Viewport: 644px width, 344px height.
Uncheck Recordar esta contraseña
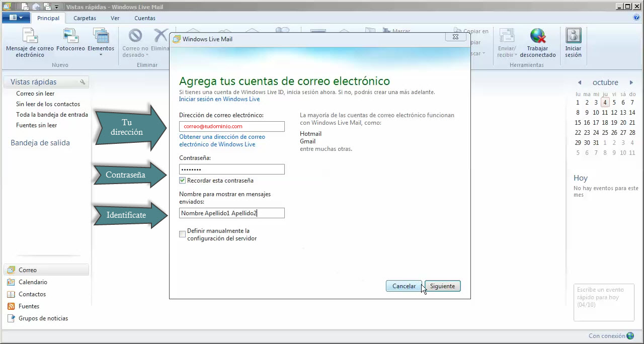pyautogui.click(x=183, y=181)
